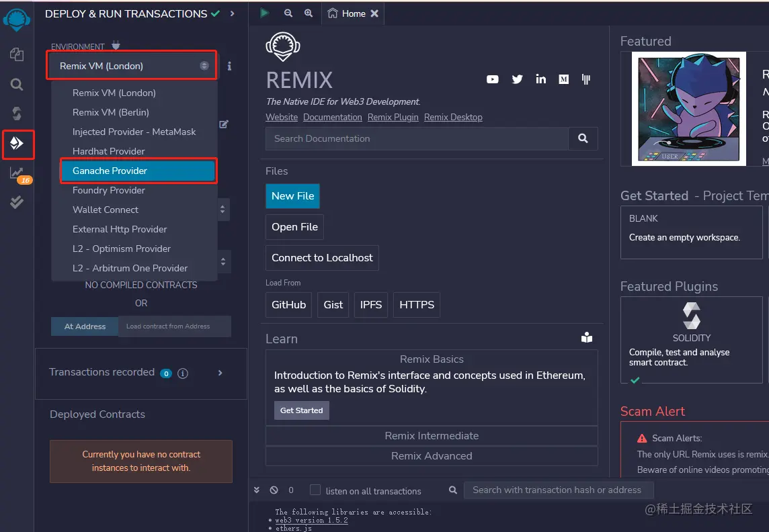769x532 pixels.
Task: Select L2 - Arbitrum One Provider option
Action: (134, 269)
